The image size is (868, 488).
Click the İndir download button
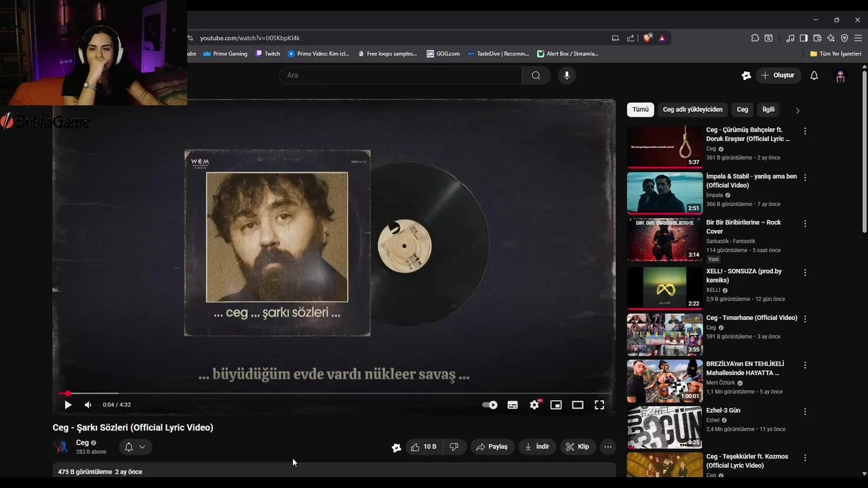537,447
